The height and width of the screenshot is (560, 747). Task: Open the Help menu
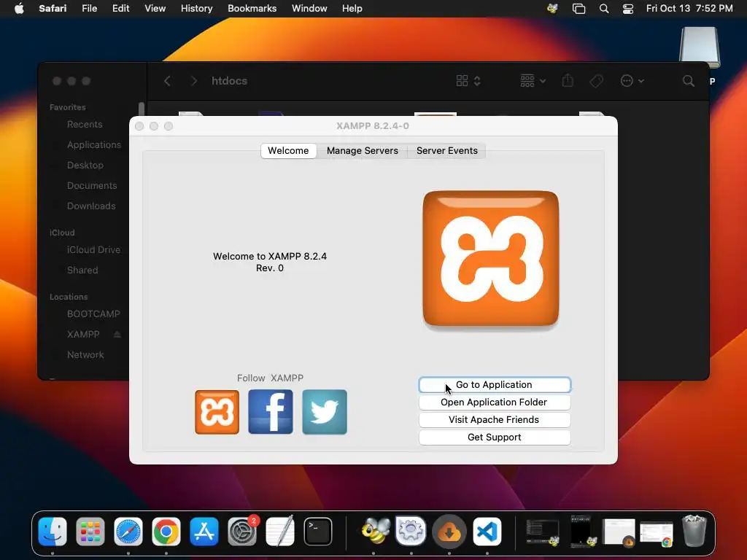[x=352, y=9]
